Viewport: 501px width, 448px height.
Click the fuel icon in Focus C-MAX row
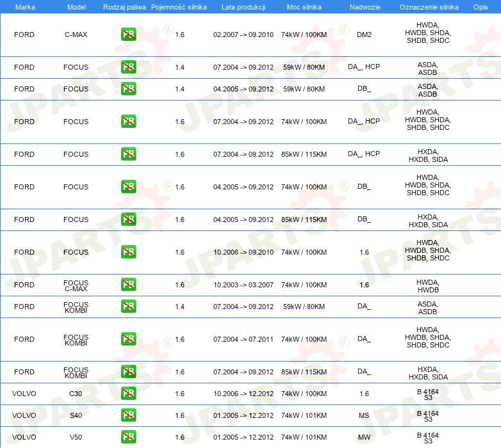pyautogui.click(x=128, y=284)
